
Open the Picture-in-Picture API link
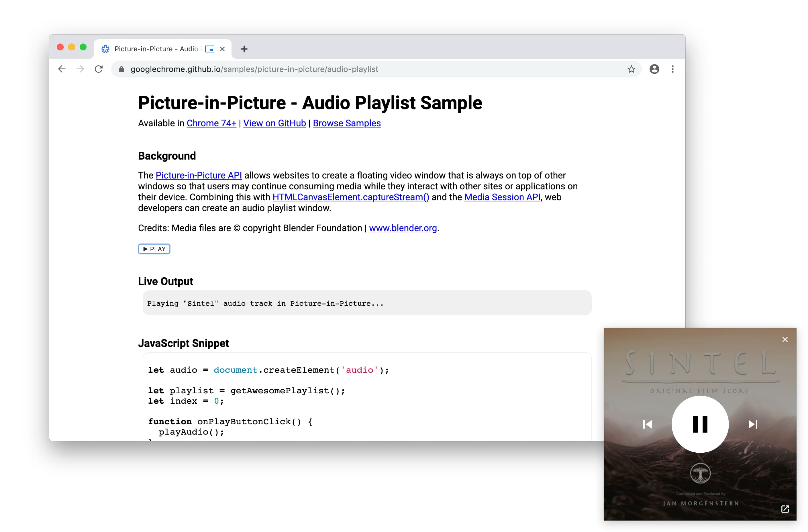tap(197, 174)
